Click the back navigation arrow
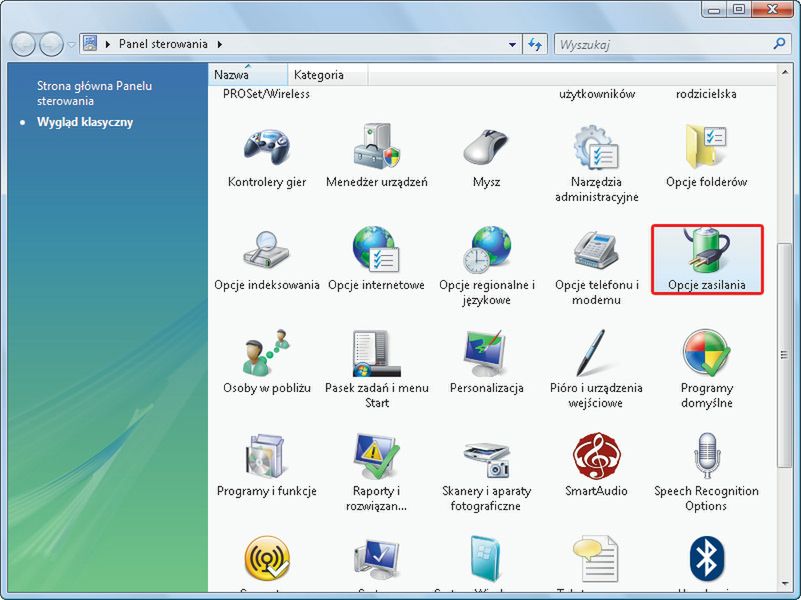 tap(23, 44)
